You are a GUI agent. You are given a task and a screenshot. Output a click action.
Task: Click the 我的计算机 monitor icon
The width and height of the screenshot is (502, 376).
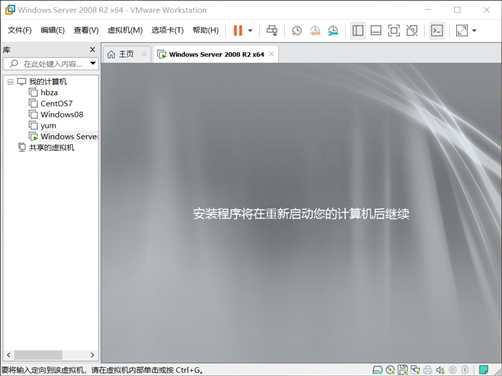[x=22, y=82]
